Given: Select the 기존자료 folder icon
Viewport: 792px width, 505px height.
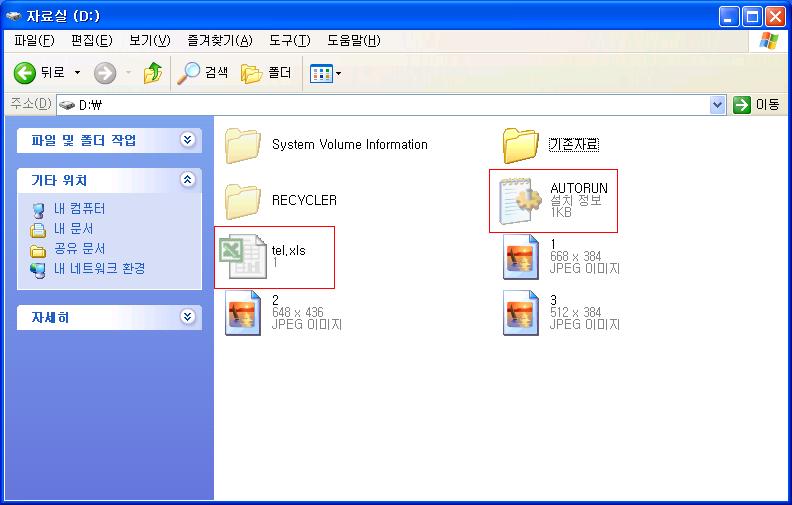Looking at the screenshot, I should coord(521,145).
